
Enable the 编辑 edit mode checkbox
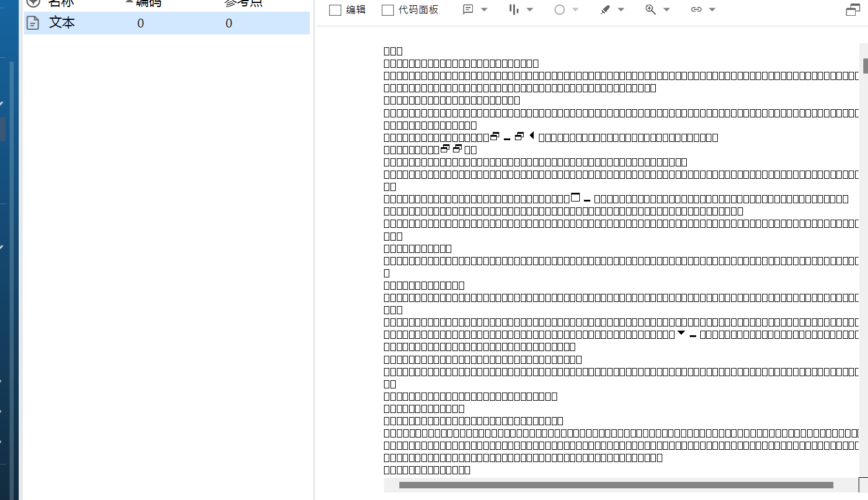(x=335, y=10)
